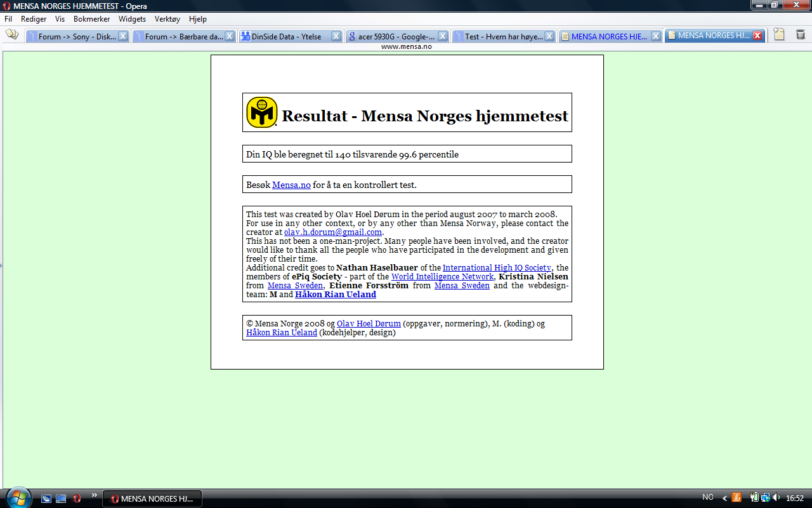Open Olav Hoel Dørum footer link

369,324
